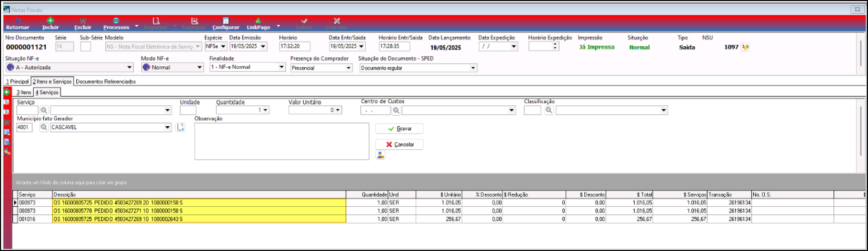
Task: Click the Transação column header
Action: coord(730,195)
